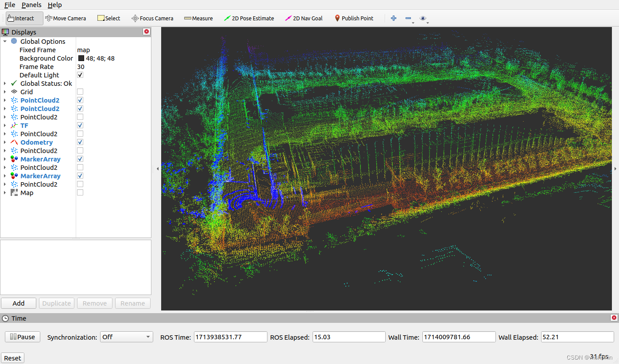
Task: Click the eye views icon in the toolbar
Action: (x=423, y=18)
